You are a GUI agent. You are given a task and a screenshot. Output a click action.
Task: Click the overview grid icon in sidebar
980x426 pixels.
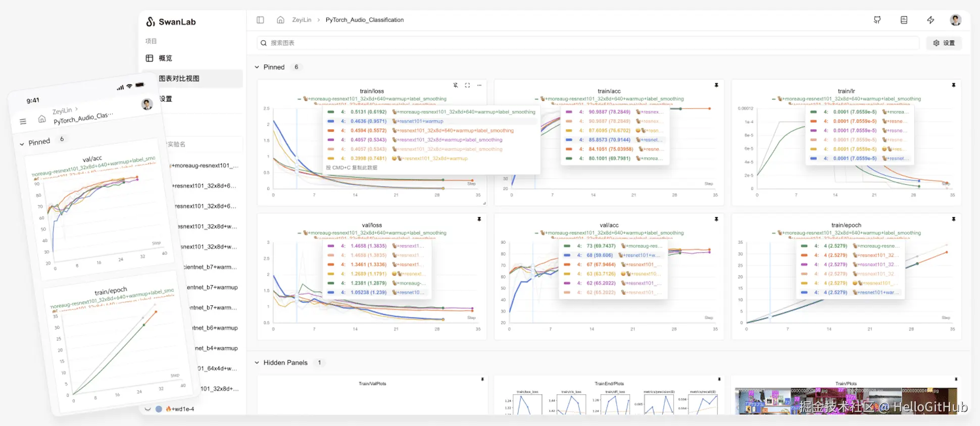pos(150,58)
